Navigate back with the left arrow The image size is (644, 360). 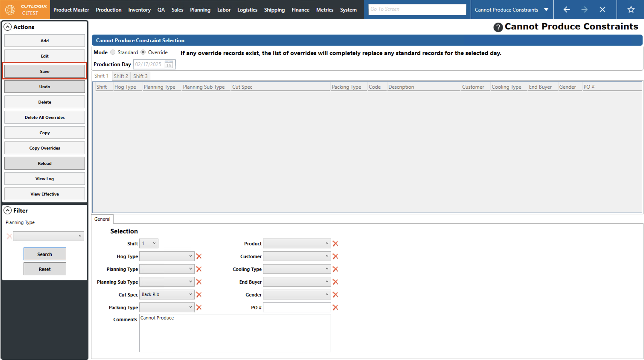point(567,10)
